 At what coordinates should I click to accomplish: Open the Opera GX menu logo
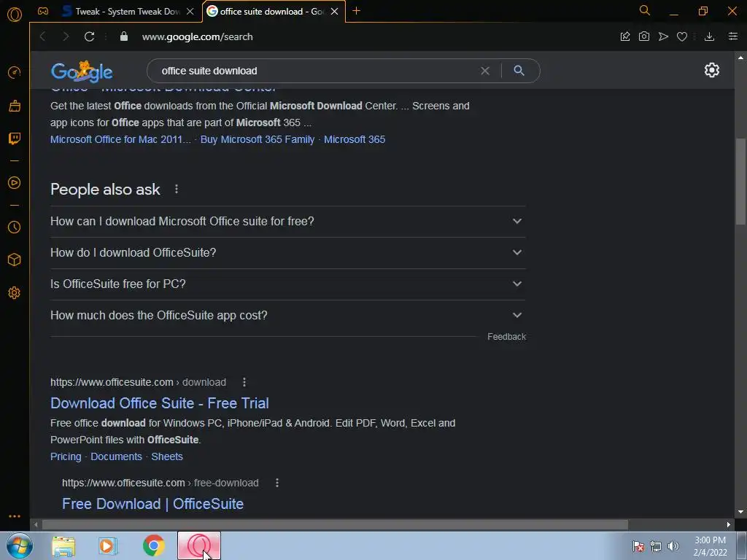pos(15,15)
